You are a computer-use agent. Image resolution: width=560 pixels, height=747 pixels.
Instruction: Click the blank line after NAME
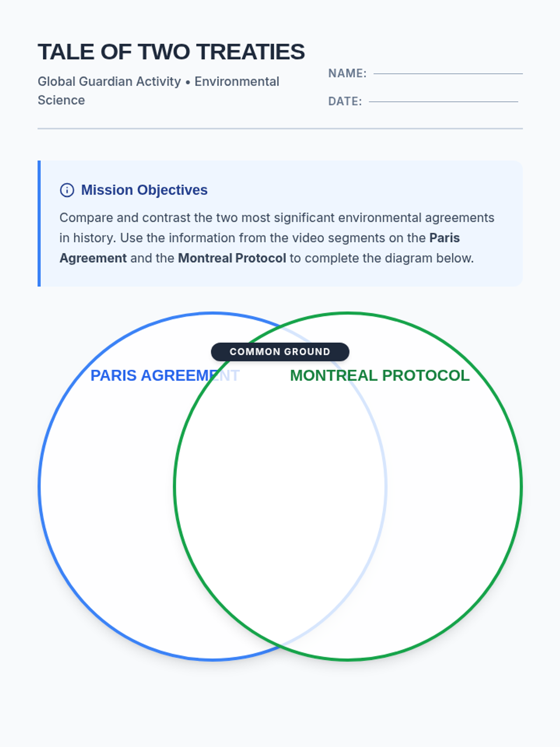448,74
